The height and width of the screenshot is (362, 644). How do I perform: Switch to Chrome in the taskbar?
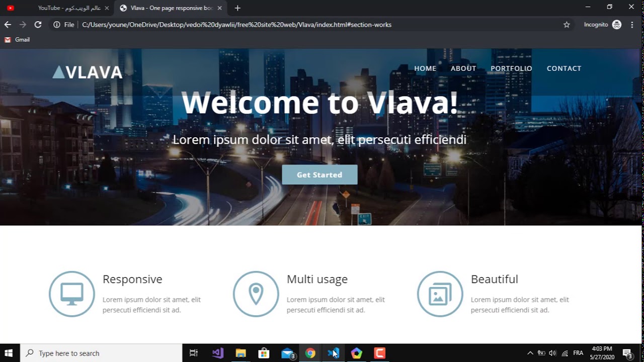pos(310,353)
